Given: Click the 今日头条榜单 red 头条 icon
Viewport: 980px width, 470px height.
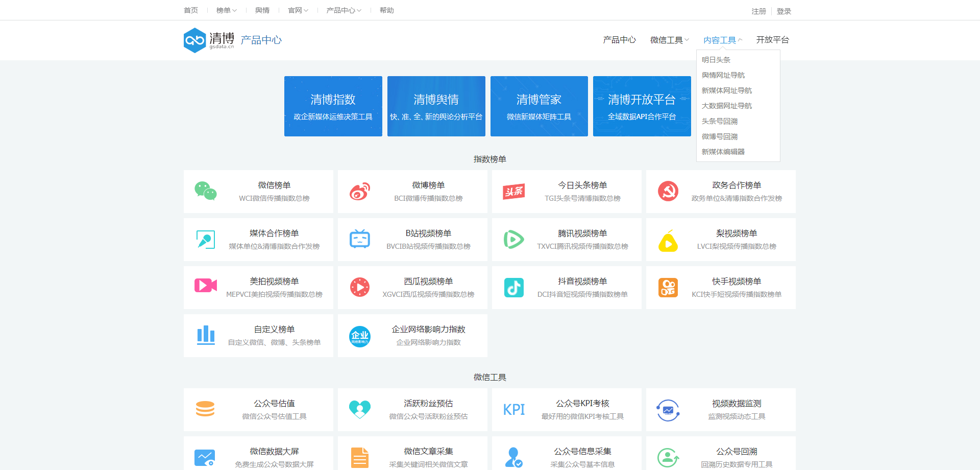Looking at the screenshot, I should [514, 192].
